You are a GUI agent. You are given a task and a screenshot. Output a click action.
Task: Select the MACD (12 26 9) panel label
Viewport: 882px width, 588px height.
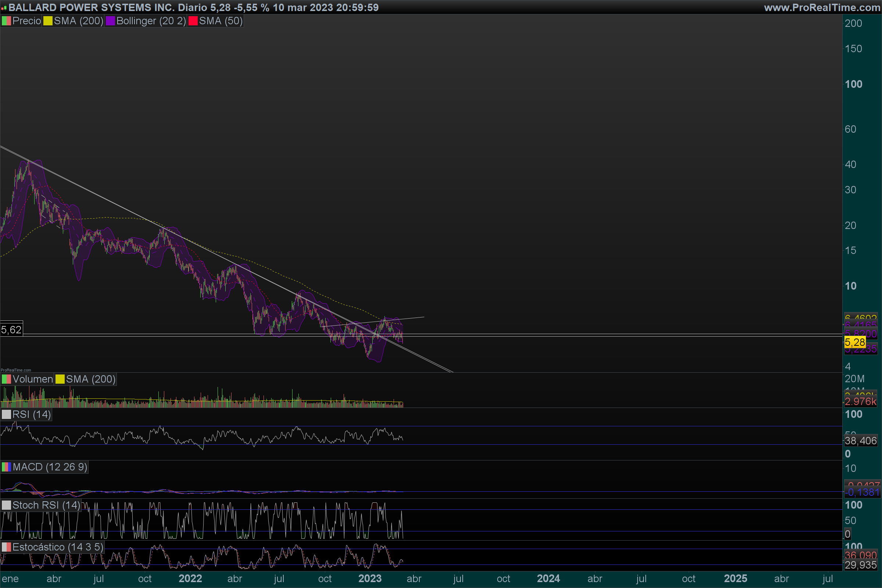pos(50,467)
